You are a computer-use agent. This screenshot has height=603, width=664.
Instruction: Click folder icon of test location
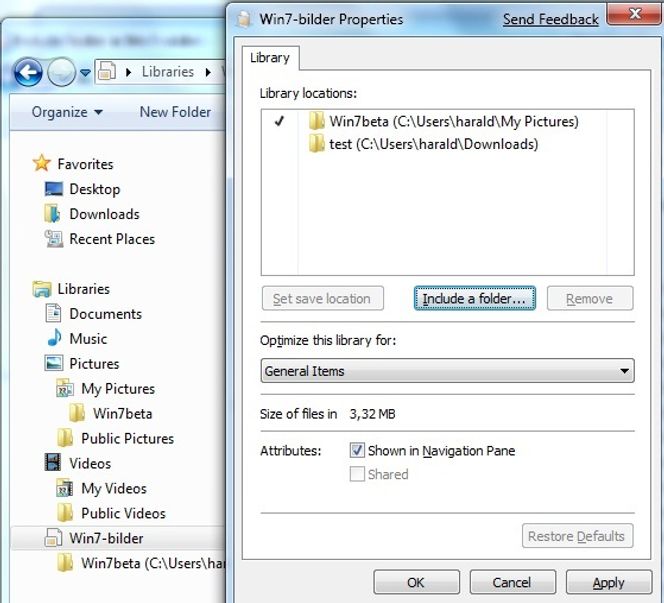pos(316,144)
